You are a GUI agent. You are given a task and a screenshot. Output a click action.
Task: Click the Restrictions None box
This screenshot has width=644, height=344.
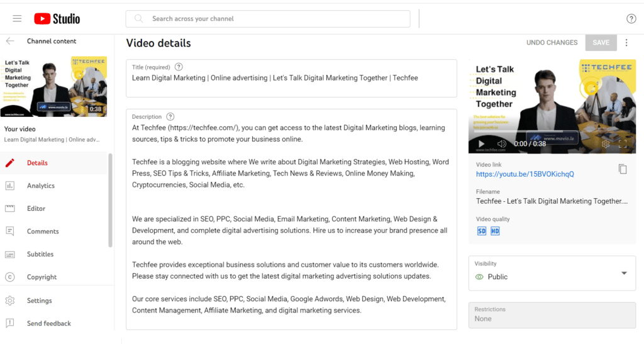(552, 315)
